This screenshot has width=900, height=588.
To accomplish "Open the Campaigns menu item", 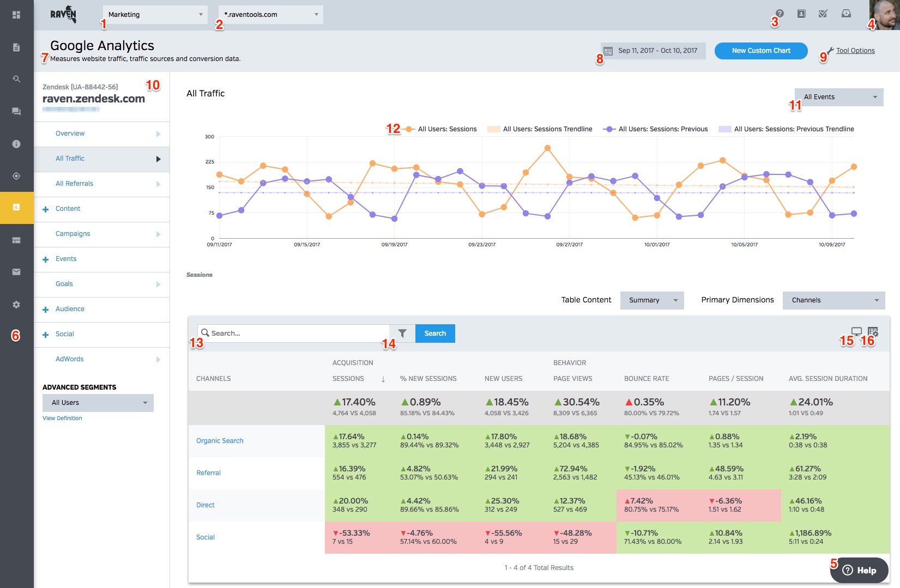I will point(73,234).
